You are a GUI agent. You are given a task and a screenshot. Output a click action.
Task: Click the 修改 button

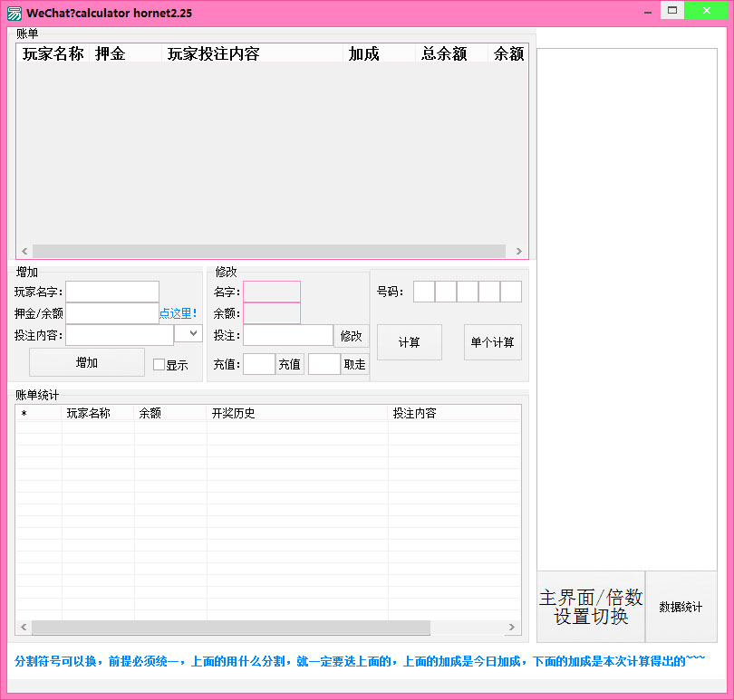(351, 336)
